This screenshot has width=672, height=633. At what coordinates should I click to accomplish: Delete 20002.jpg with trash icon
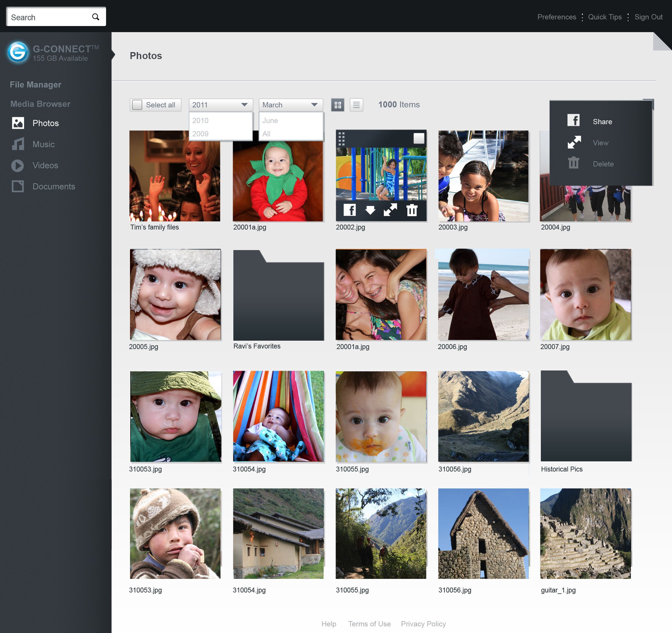[412, 210]
